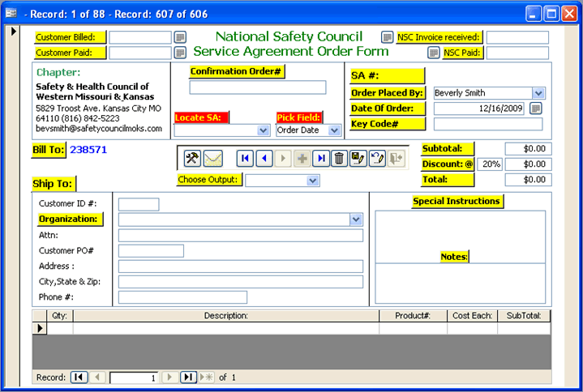Undo changes with arrow pencil icon
Screen dimensions: 583x392
click(377, 159)
